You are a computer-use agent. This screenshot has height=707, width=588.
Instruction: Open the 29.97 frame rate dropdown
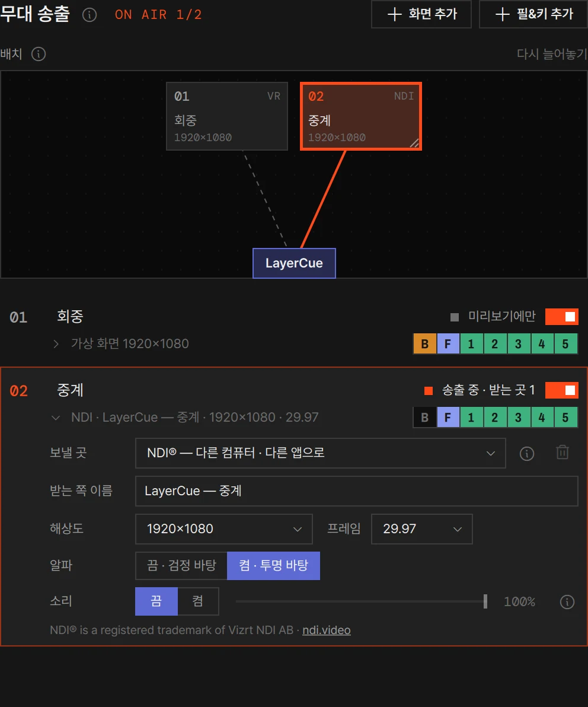(422, 528)
